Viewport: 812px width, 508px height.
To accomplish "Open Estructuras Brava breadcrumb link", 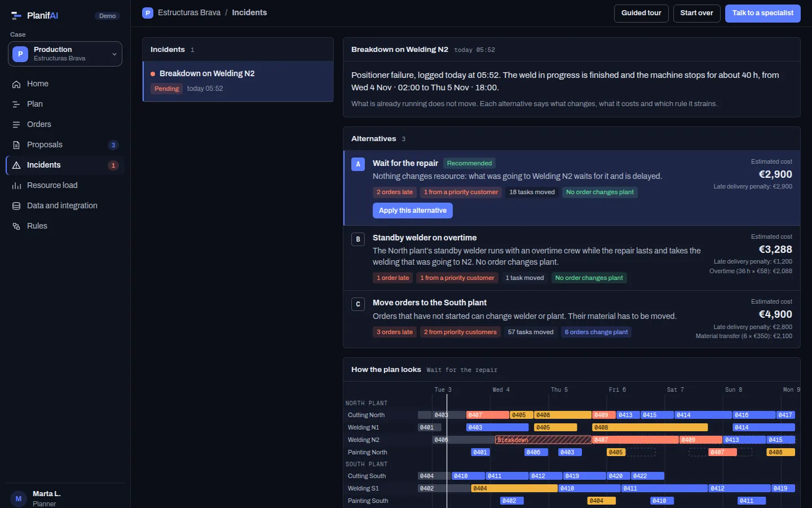I will [189, 12].
